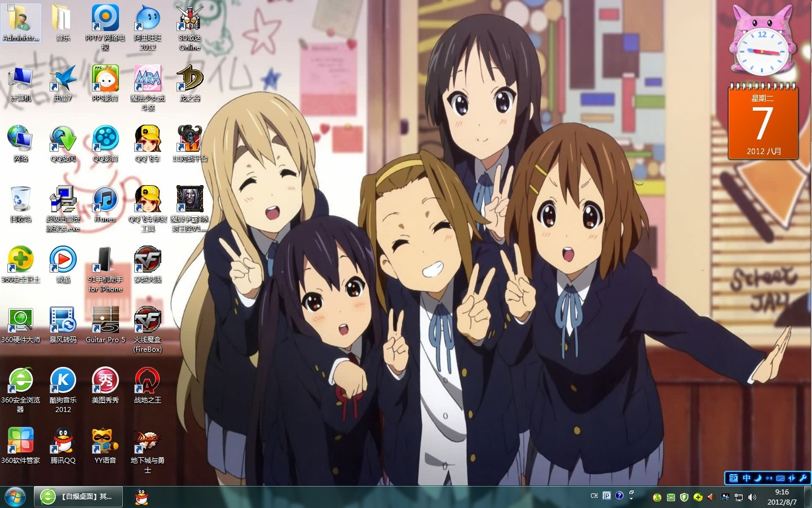Image resolution: width=812 pixels, height=508 pixels.
Task: Toggle the moon half/full-width button on IME bar
Action: pyautogui.click(x=758, y=478)
